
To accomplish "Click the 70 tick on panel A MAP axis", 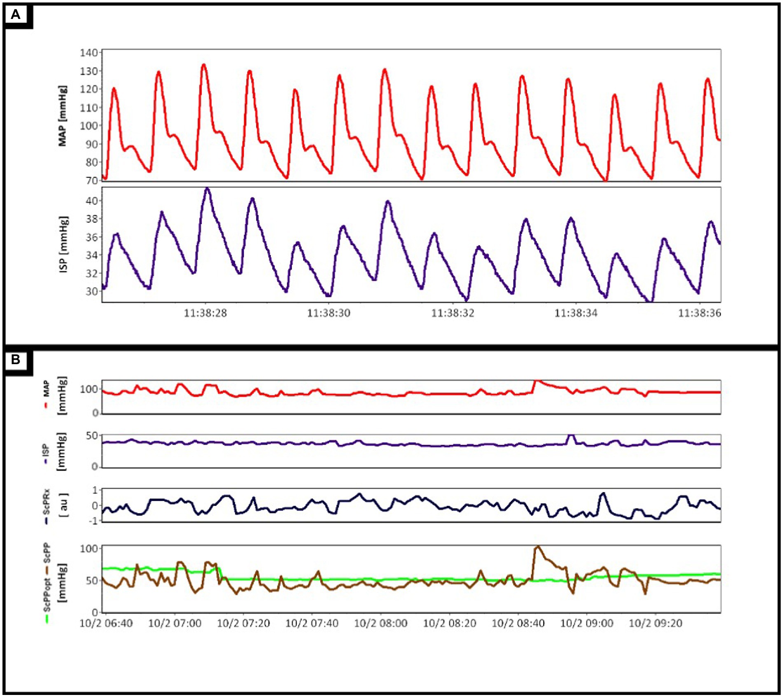I will (x=92, y=181).
